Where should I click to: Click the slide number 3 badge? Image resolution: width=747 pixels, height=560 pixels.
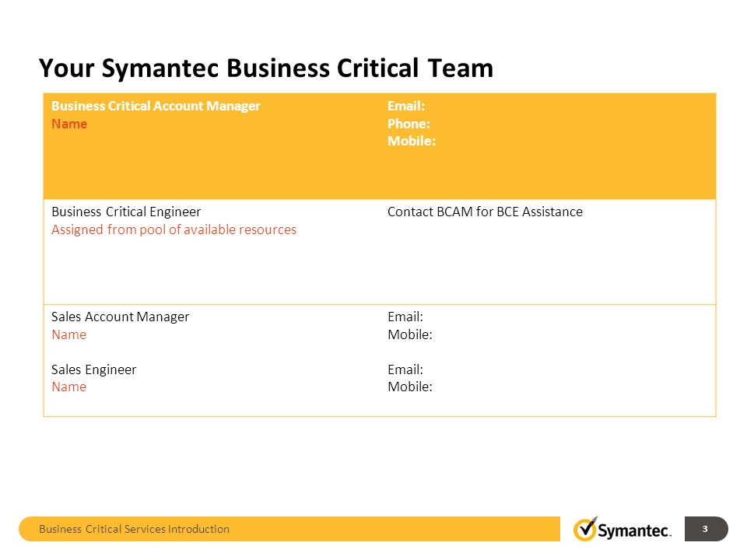click(706, 529)
